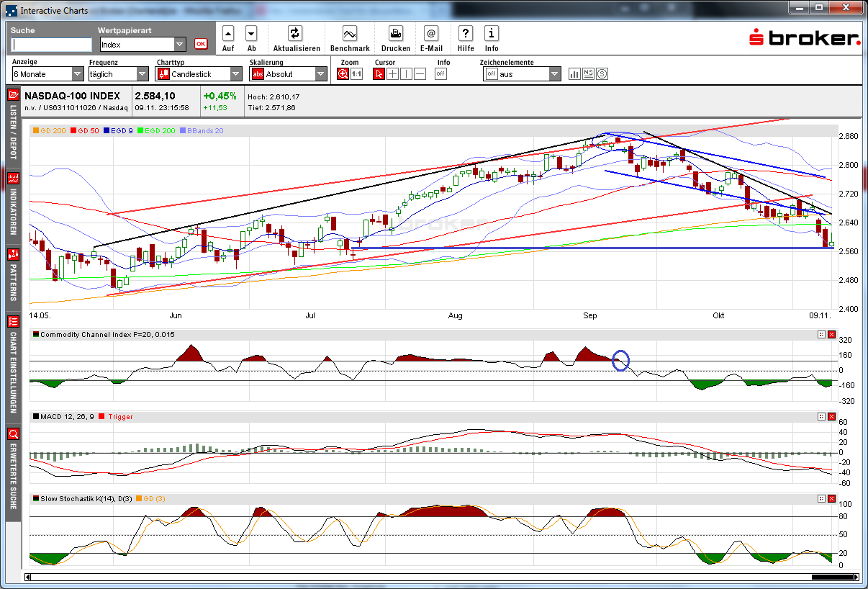The image size is (868, 589).
Task: Open the Benchmark comparison tool
Action: tap(350, 33)
